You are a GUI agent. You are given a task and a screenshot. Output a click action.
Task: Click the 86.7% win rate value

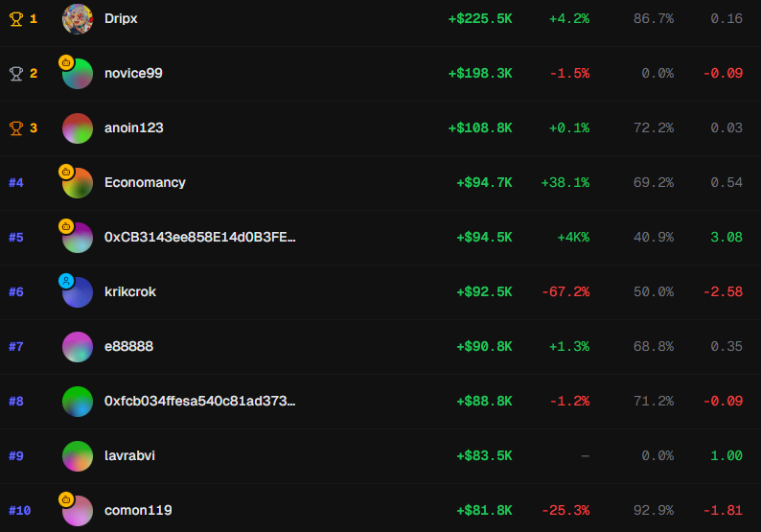654,19
